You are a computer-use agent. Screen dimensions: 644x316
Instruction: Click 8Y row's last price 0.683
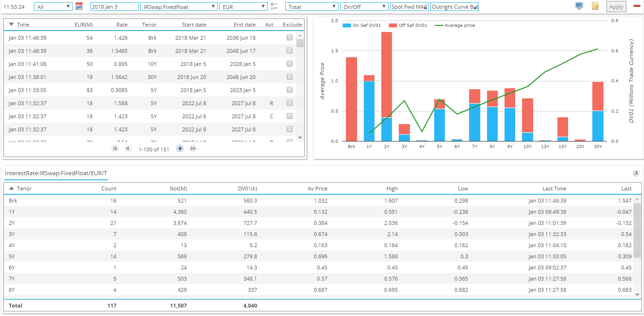click(625, 290)
